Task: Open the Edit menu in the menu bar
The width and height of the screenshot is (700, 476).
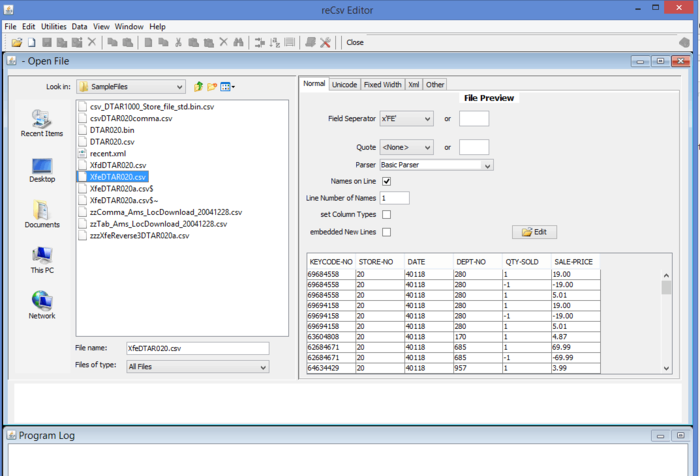Action: pos(29,26)
